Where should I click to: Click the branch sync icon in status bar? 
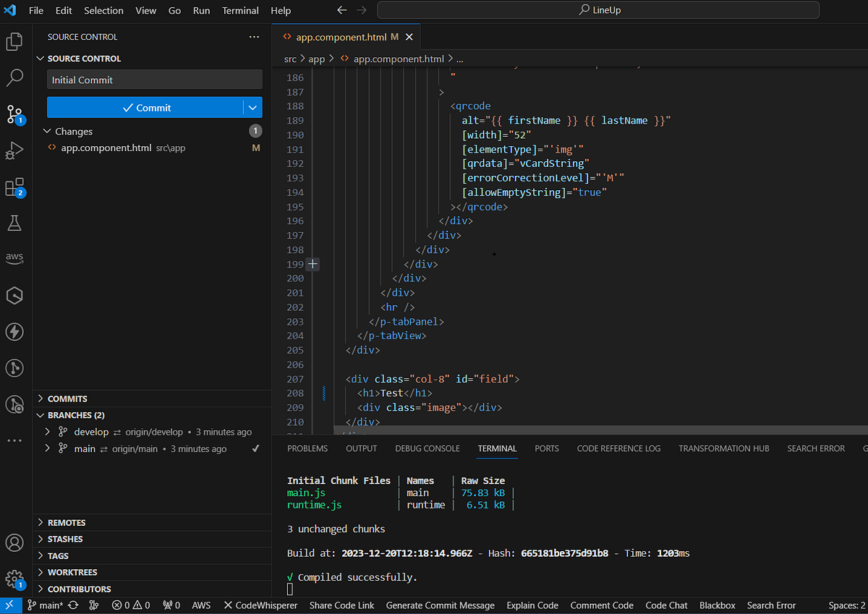(x=72, y=605)
